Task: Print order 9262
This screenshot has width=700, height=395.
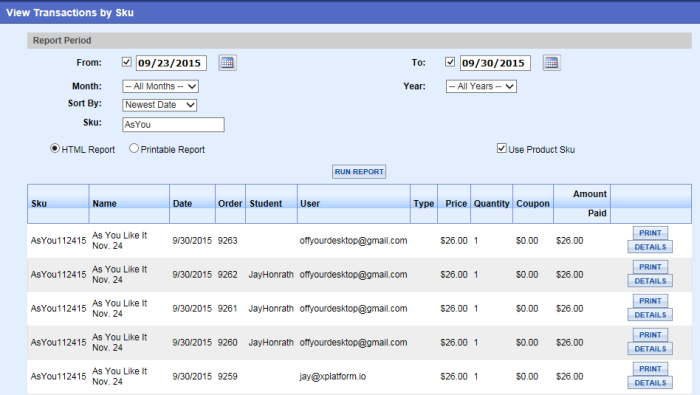Action: [x=650, y=267]
